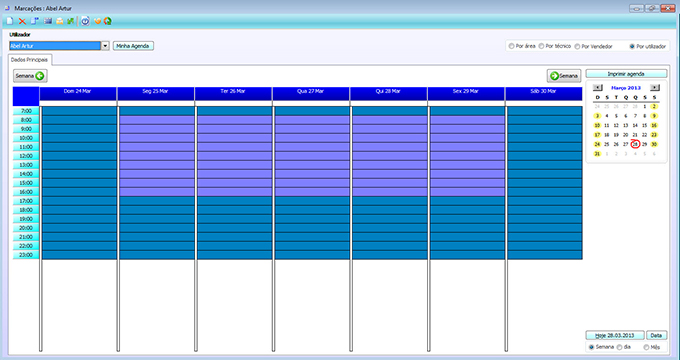Select day 13 in the mini calendar
This screenshot has height=360, width=680.
tap(625, 125)
